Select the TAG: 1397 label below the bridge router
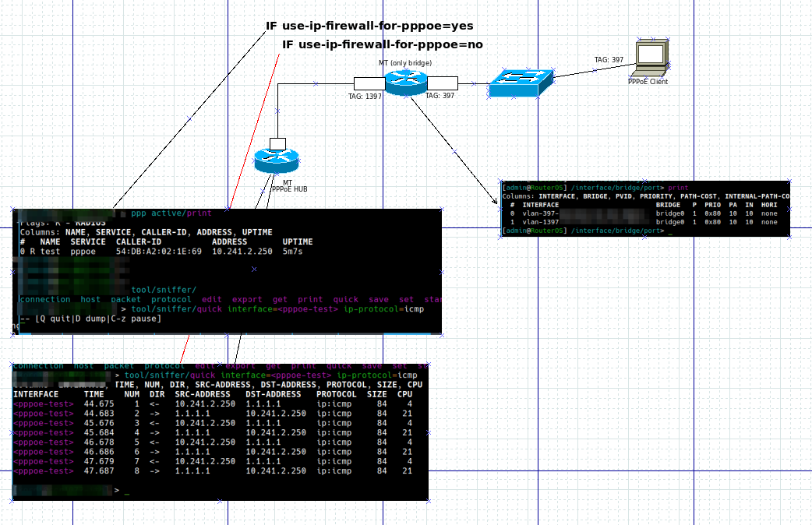This screenshot has height=525, width=812. 365,97
